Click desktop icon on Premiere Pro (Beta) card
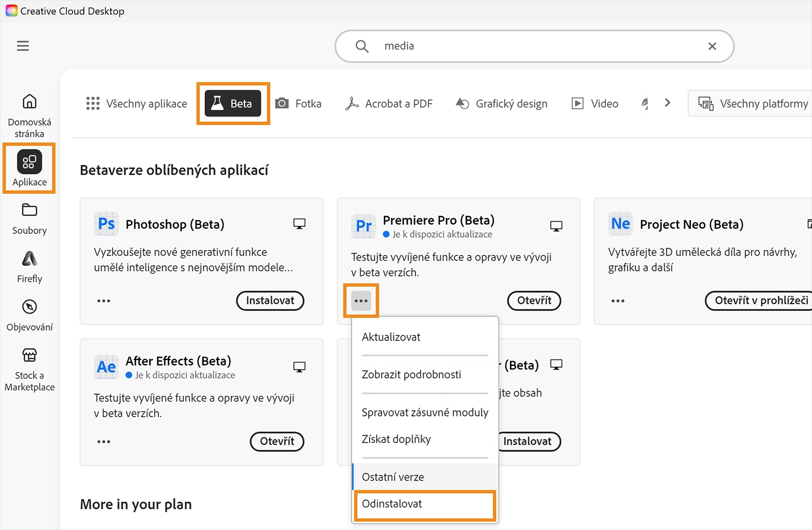The width and height of the screenshot is (812, 530). pos(556,226)
